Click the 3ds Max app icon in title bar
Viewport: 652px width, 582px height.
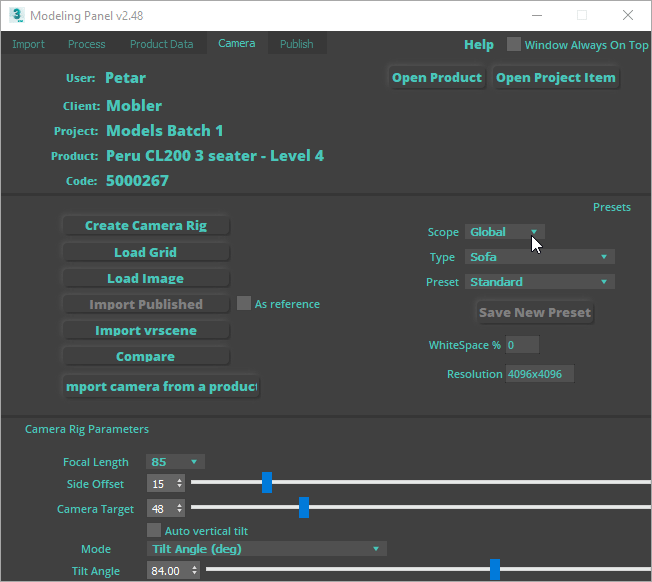pos(15,16)
